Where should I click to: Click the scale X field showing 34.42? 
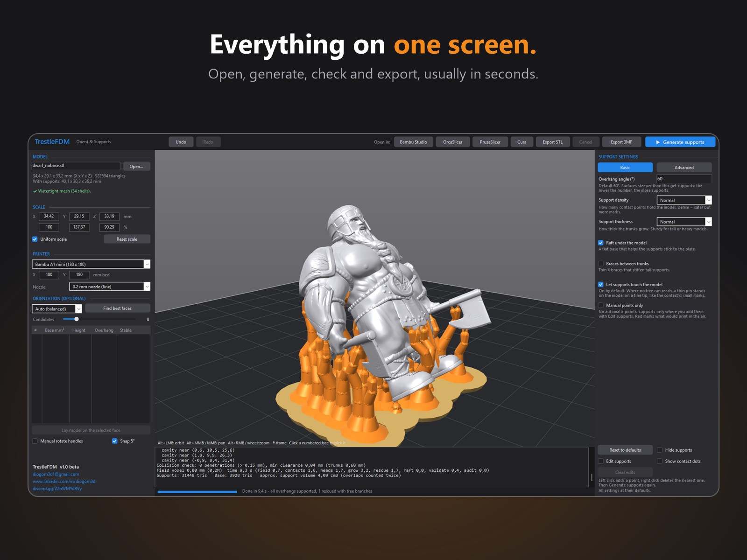click(49, 217)
